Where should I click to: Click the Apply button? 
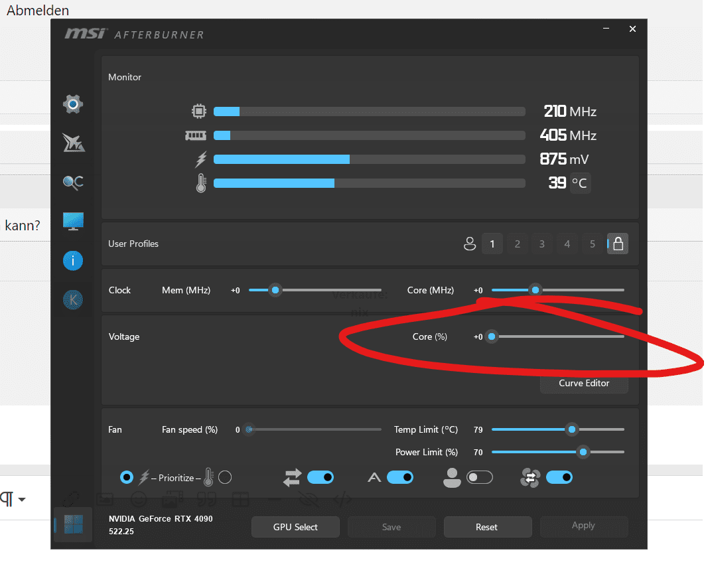(583, 526)
